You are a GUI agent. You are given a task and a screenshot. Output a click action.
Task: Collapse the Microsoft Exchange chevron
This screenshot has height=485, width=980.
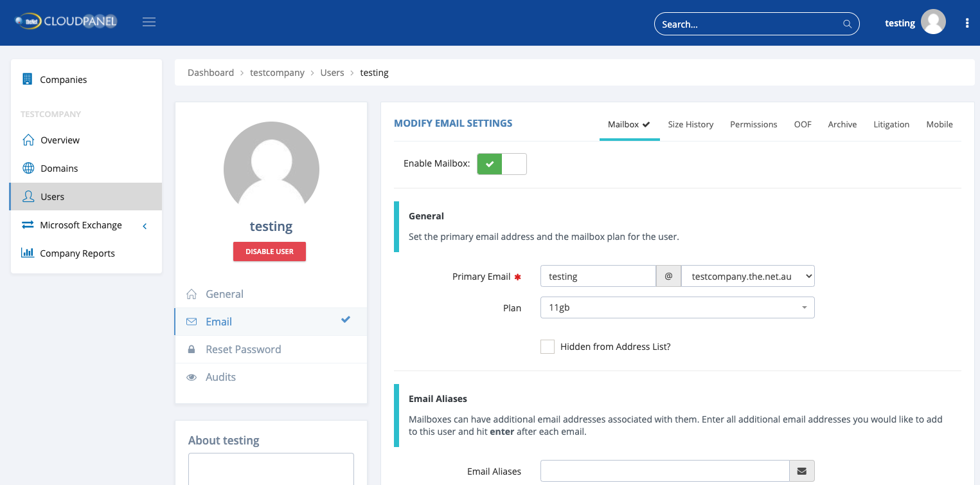point(145,225)
